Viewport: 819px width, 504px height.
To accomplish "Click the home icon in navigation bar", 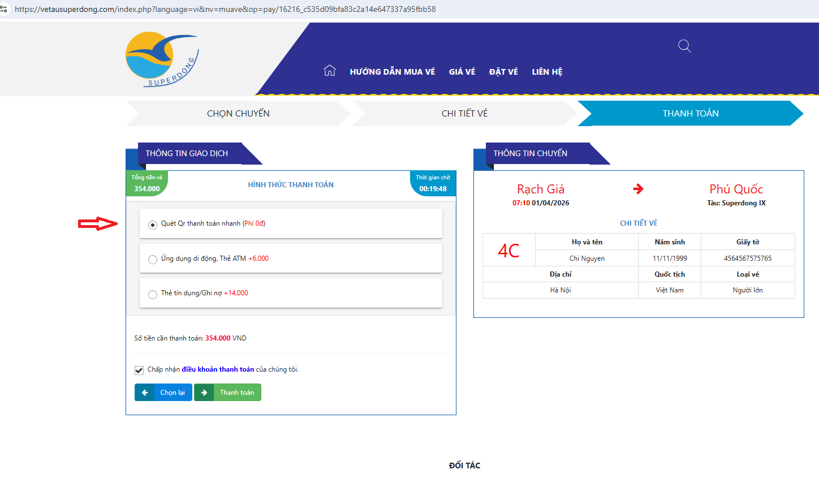I will click(329, 71).
